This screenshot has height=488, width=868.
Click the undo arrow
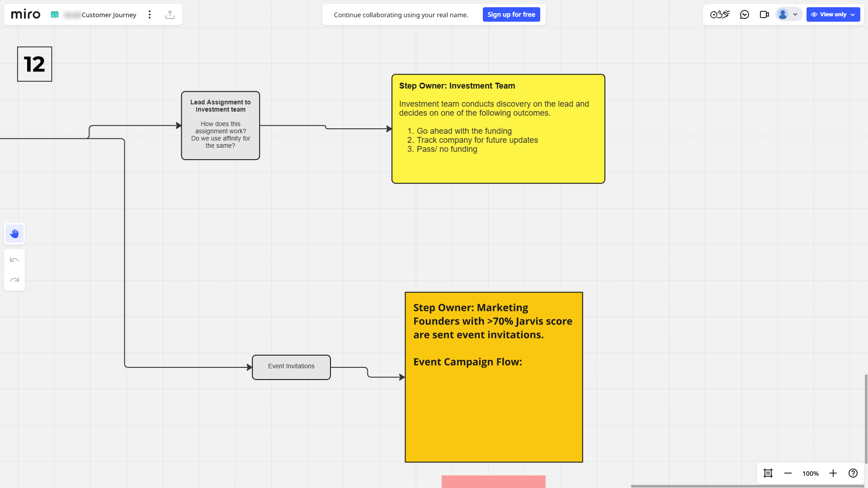click(x=14, y=260)
